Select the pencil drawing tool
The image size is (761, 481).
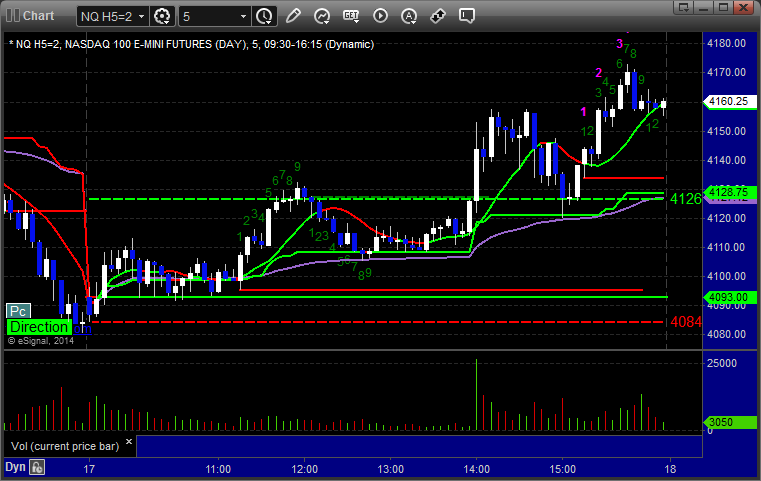[x=293, y=16]
